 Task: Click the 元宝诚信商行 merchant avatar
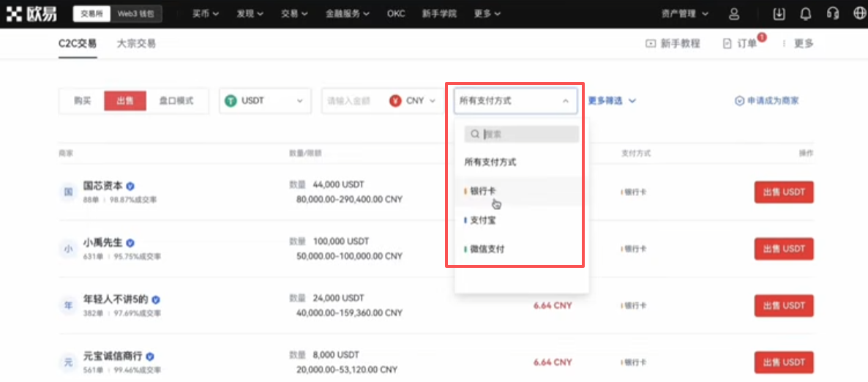tap(68, 363)
